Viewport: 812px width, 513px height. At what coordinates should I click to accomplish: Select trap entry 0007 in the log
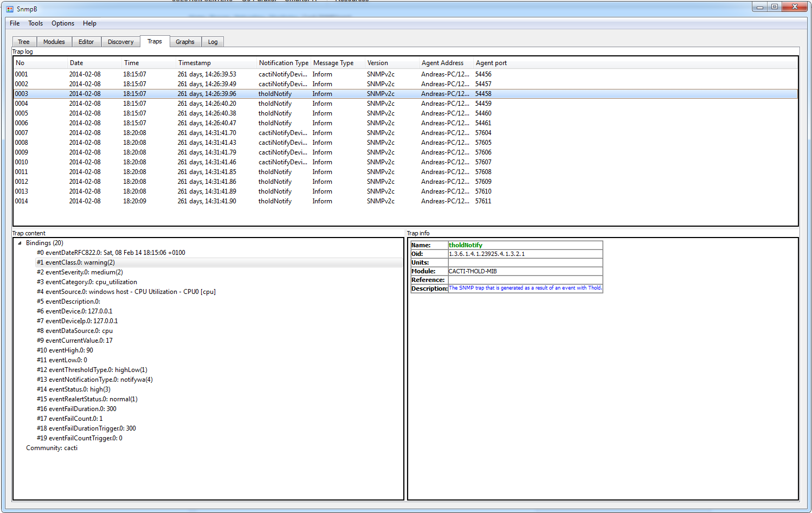[163, 133]
